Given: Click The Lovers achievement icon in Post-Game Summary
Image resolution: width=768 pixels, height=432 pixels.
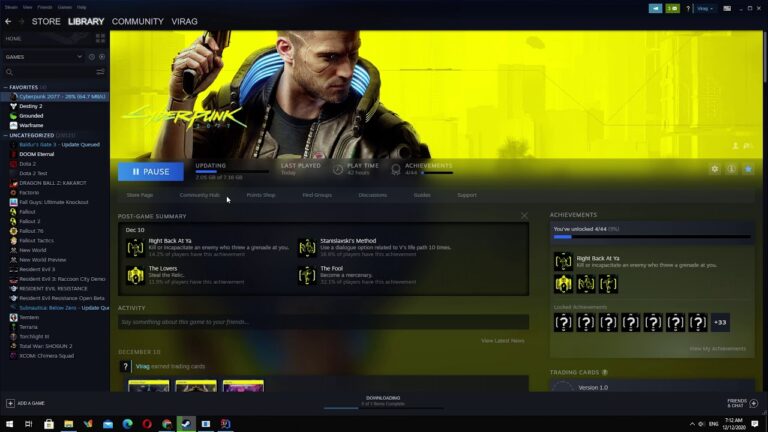Looking at the screenshot, I should (x=135, y=275).
